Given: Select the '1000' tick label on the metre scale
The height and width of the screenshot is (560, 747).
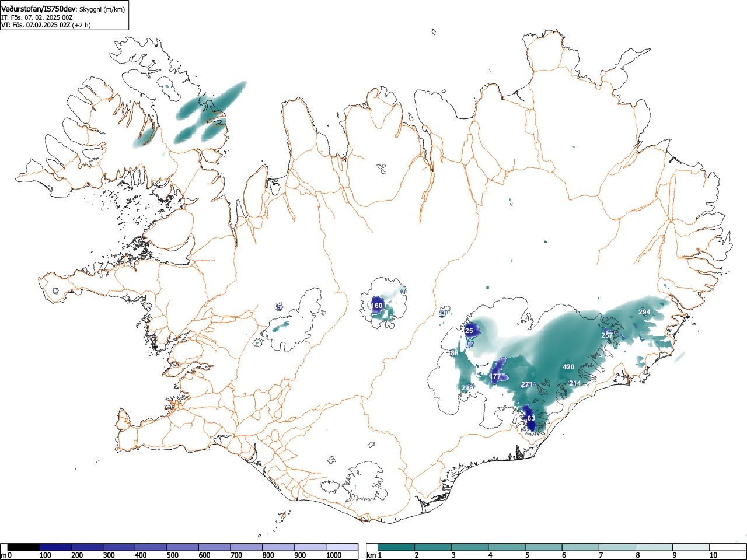Looking at the screenshot, I should pos(333,555).
